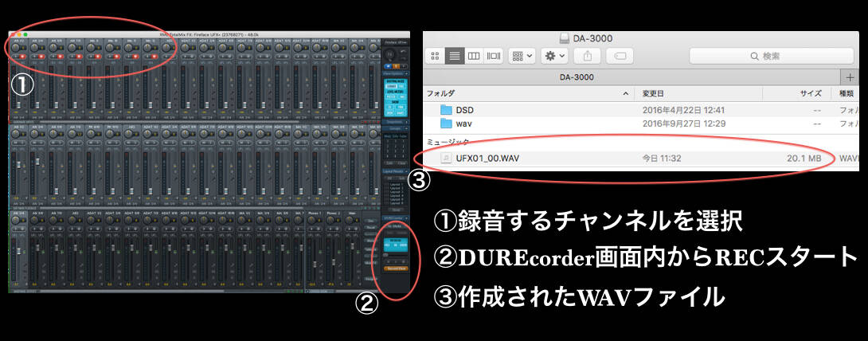Click the DSD folder name
This screenshot has width=868, height=341.
click(464, 110)
